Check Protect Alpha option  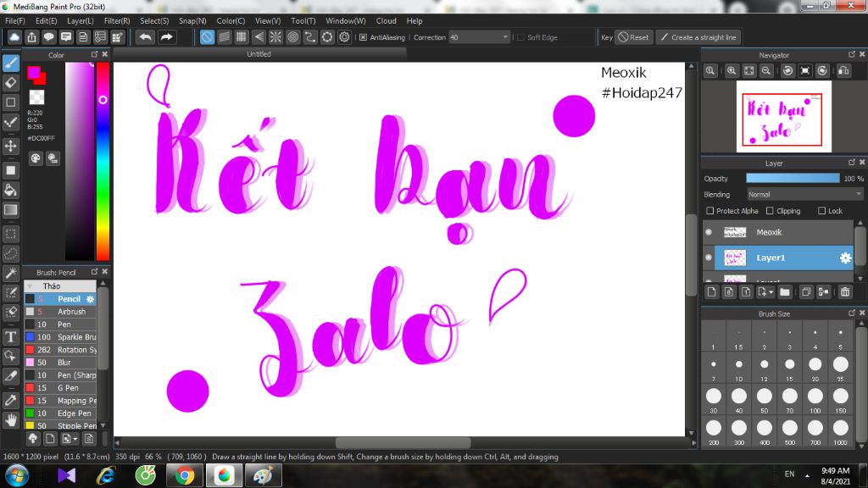click(x=710, y=211)
